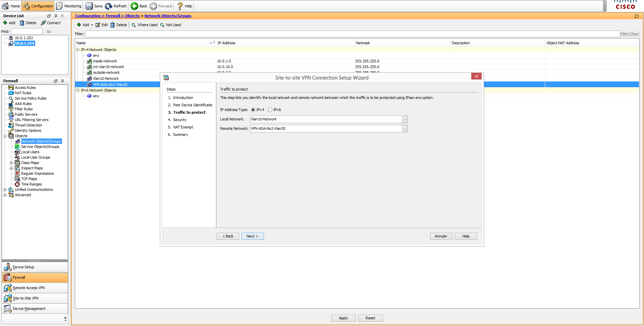Open Local Users item
This screenshot has height=326, width=644.
pyautogui.click(x=30, y=152)
